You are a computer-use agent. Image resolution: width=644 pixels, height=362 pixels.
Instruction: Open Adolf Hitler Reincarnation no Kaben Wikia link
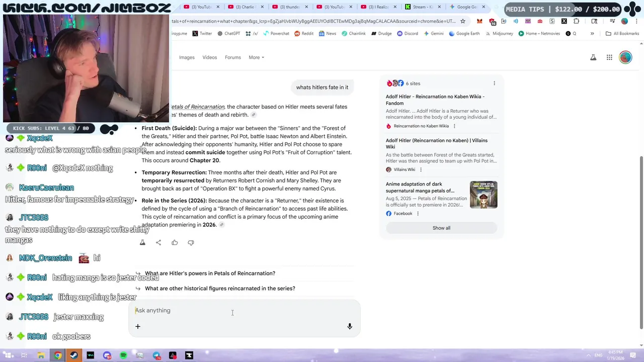point(435,100)
